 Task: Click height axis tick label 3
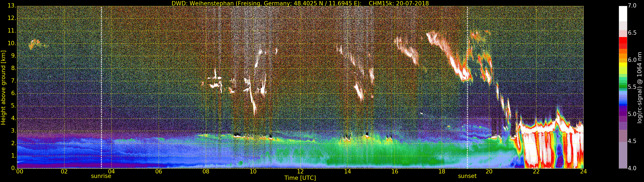14,131
